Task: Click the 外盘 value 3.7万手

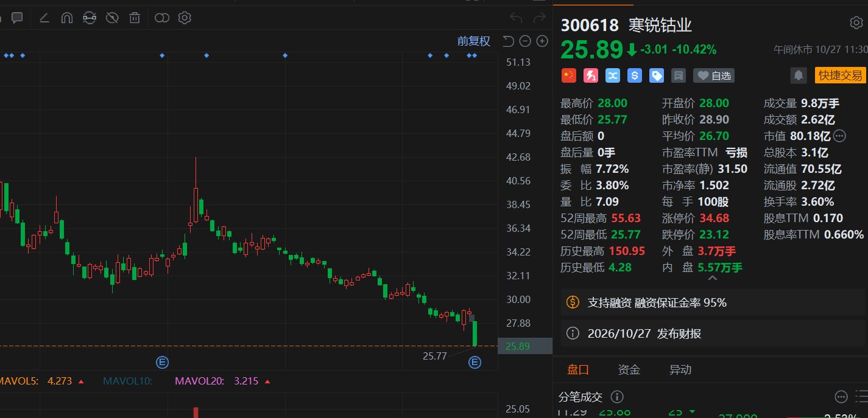Action: (717, 251)
